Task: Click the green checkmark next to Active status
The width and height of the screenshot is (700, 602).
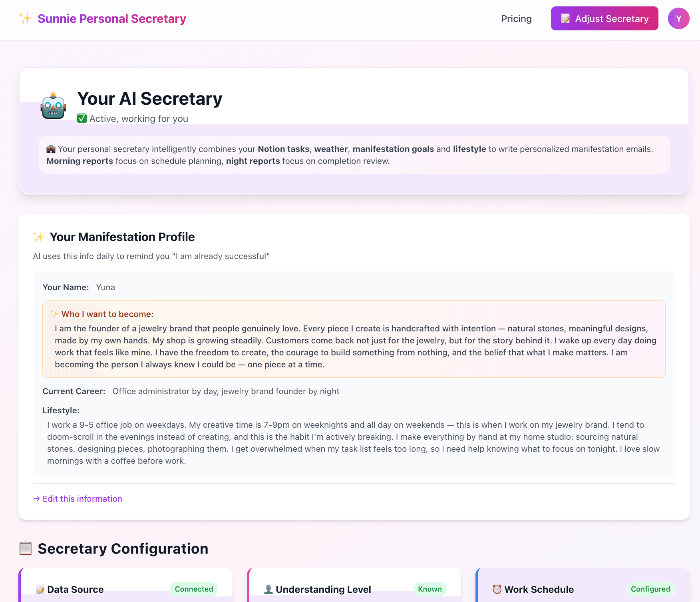Action: pyautogui.click(x=82, y=118)
